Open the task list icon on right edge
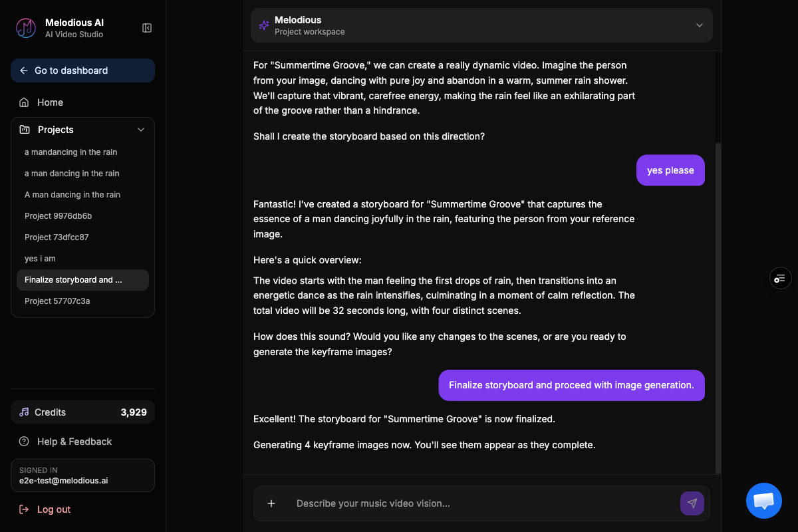Viewport: 798px width, 532px height. point(781,278)
